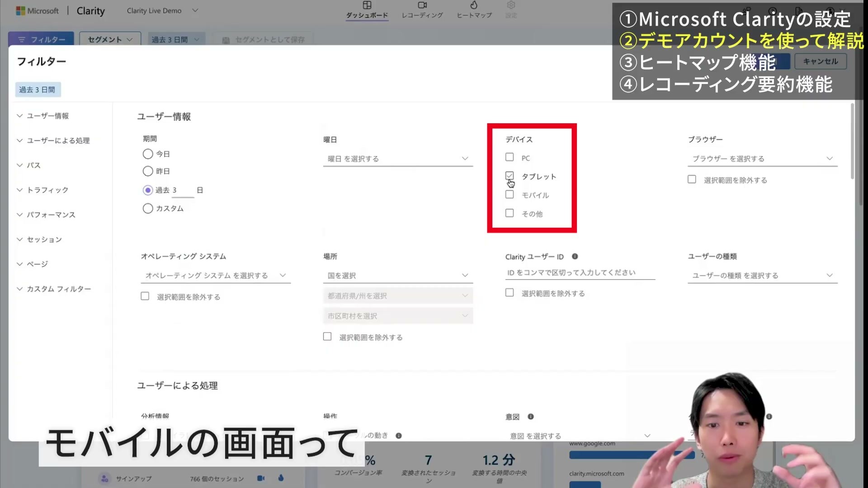Click the number of days input field
This screenshot has height=488, width=868.
click(182, 190)
